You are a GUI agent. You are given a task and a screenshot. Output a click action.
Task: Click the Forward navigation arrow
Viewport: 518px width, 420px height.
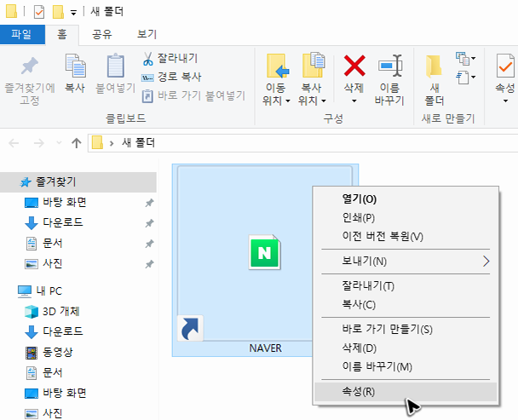[x=39, y=143]
